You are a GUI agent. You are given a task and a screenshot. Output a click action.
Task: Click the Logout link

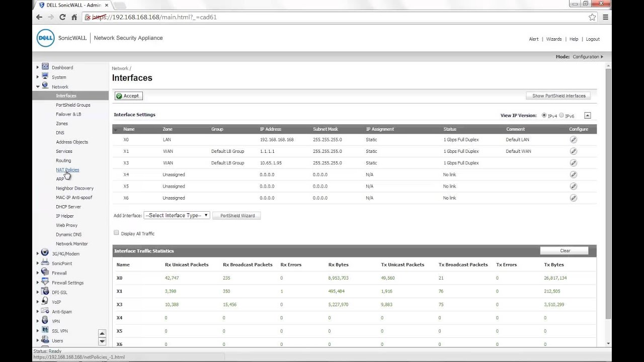[593, 39]
